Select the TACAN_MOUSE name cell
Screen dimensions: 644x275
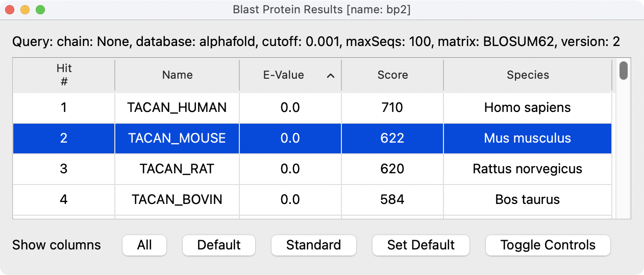click(177, 139)
